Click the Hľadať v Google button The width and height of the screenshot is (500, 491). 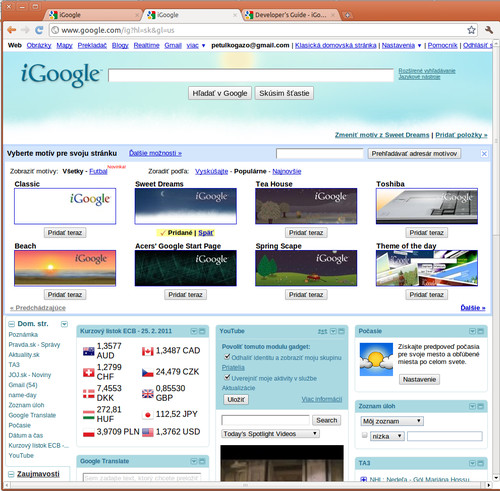click(220, 93)
